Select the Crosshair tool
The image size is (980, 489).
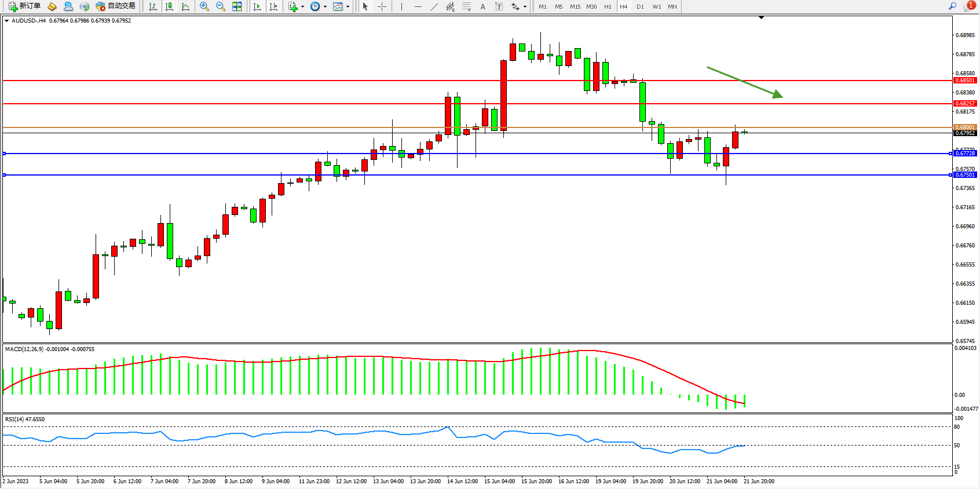coord(382,6)
